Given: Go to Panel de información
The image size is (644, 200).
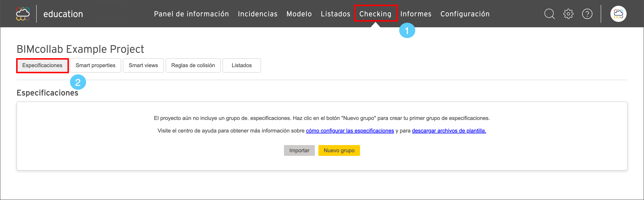Looking at the screenshot, I should tap(191, 14).
